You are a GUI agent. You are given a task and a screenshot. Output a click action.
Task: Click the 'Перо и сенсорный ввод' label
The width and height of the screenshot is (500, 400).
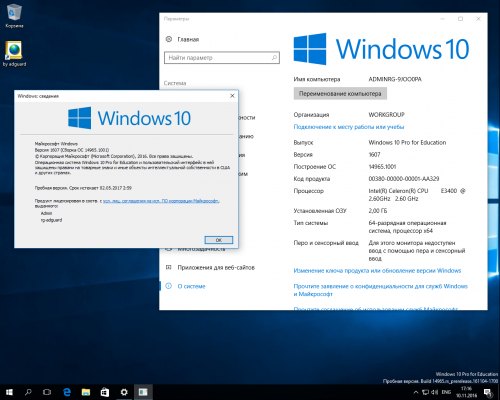326,243
